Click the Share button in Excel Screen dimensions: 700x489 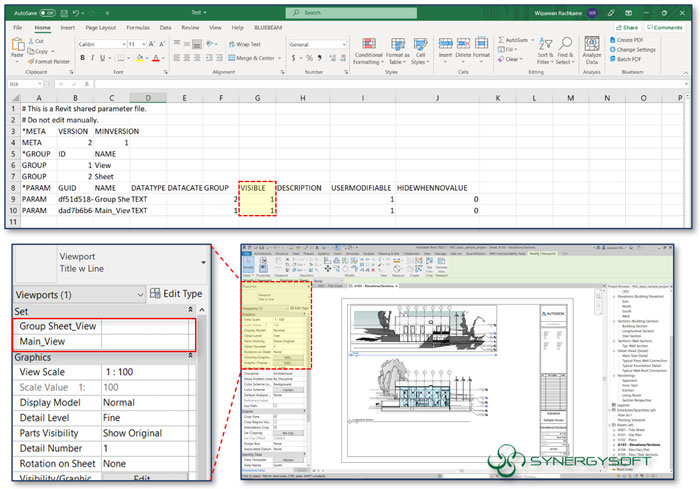point(626,28)
